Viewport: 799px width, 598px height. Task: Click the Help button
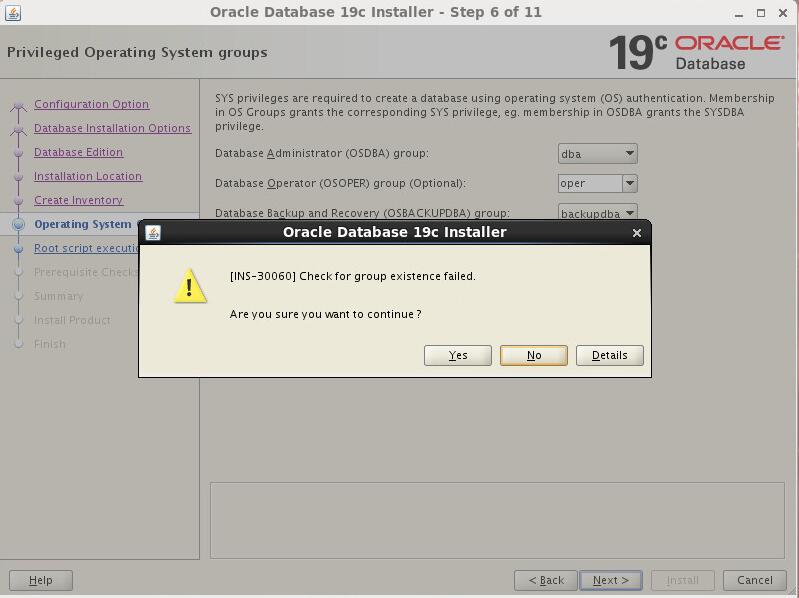40,580
